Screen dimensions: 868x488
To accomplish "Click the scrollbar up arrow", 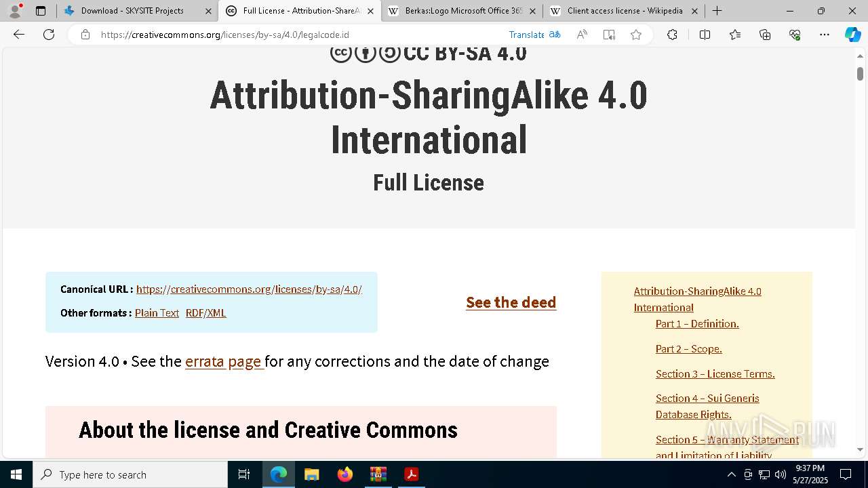I will coord(860,56).
